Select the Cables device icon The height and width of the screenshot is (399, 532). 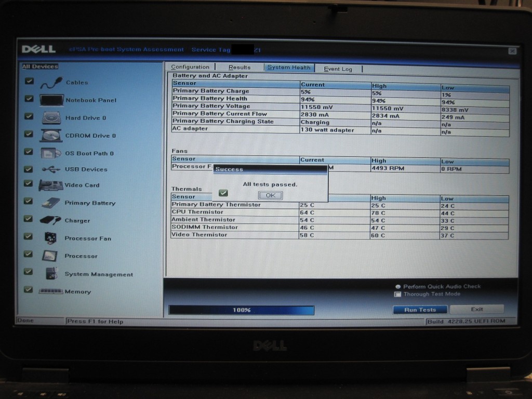point(51,83)
